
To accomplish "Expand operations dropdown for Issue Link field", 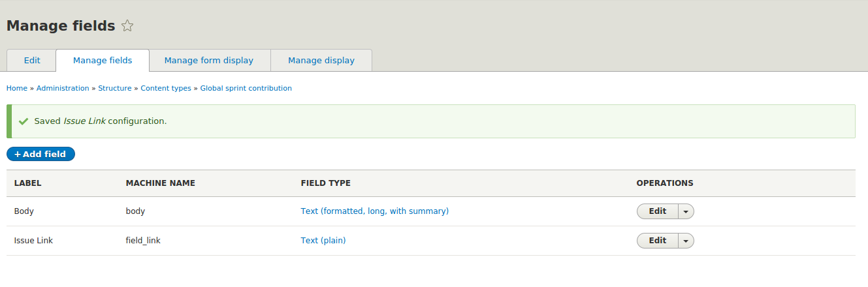I will click(686, 241).
